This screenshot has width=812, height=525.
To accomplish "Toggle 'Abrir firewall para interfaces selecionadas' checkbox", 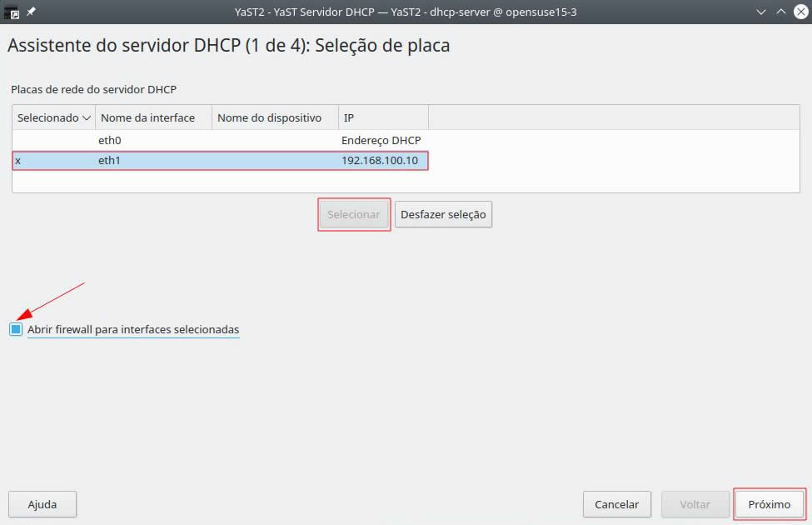I will [17, 330].
